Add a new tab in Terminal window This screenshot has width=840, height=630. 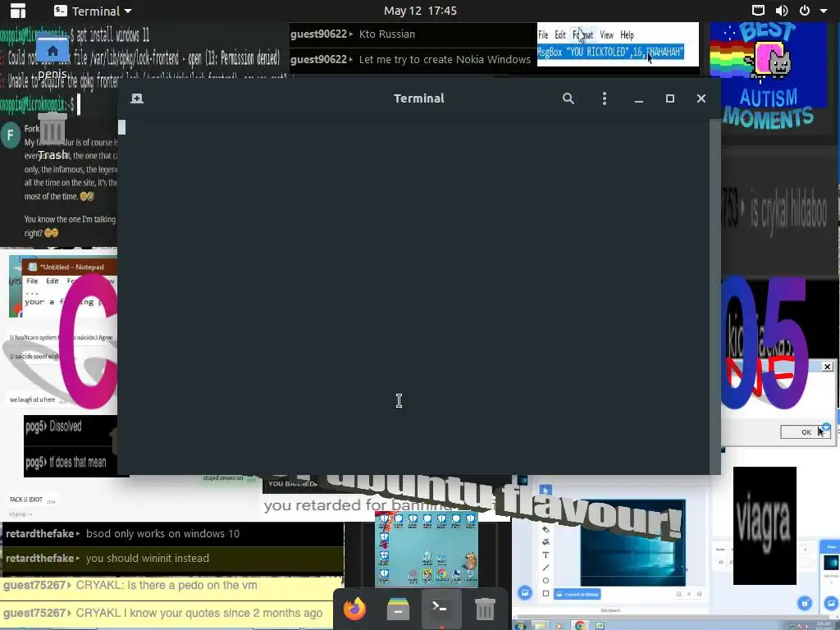click(x=137, y=98)
